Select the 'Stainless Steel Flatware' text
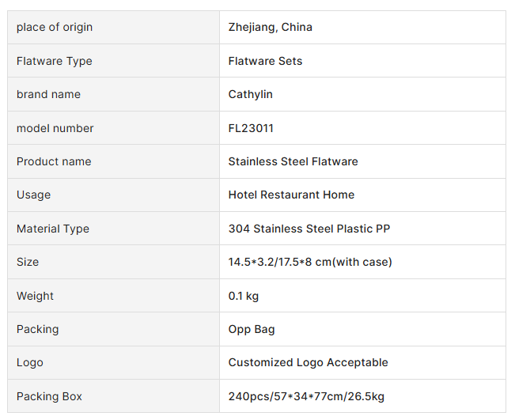515x420 pixels. click(293, 161)
